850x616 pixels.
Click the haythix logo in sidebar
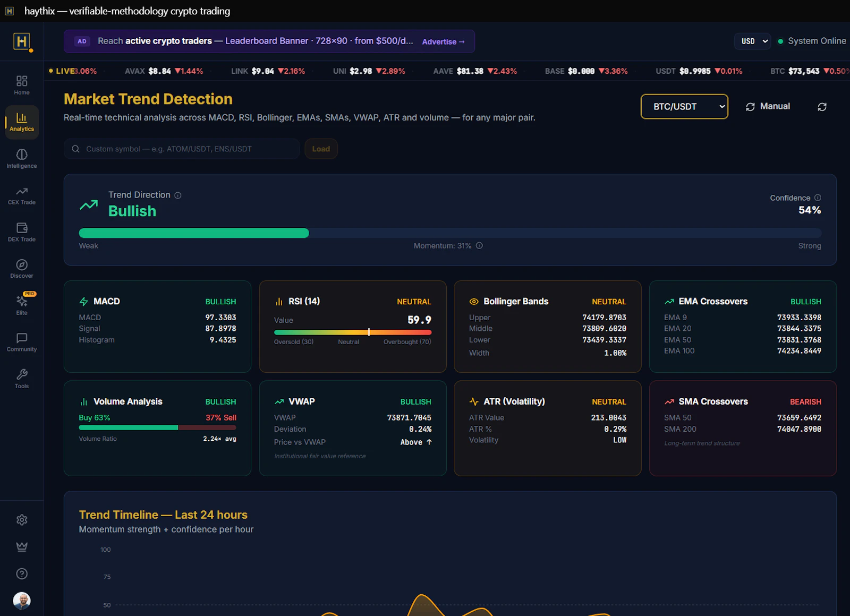22,41
